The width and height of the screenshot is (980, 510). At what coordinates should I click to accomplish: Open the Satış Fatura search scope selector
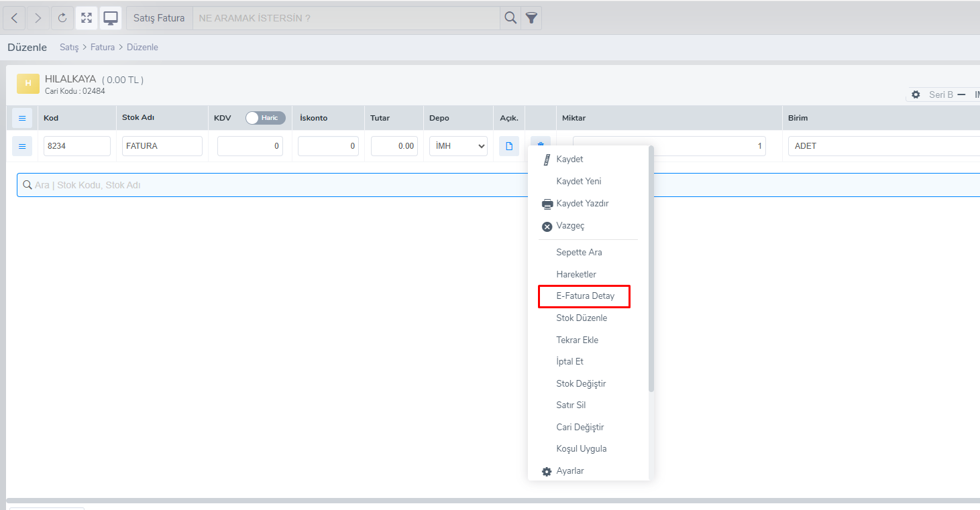click(159, 18)
